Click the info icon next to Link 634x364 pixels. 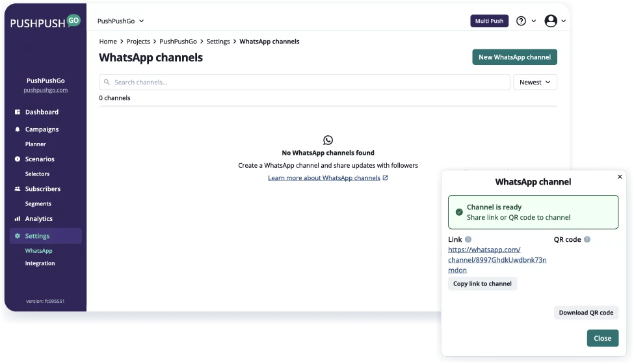click(x=468, y=240)
